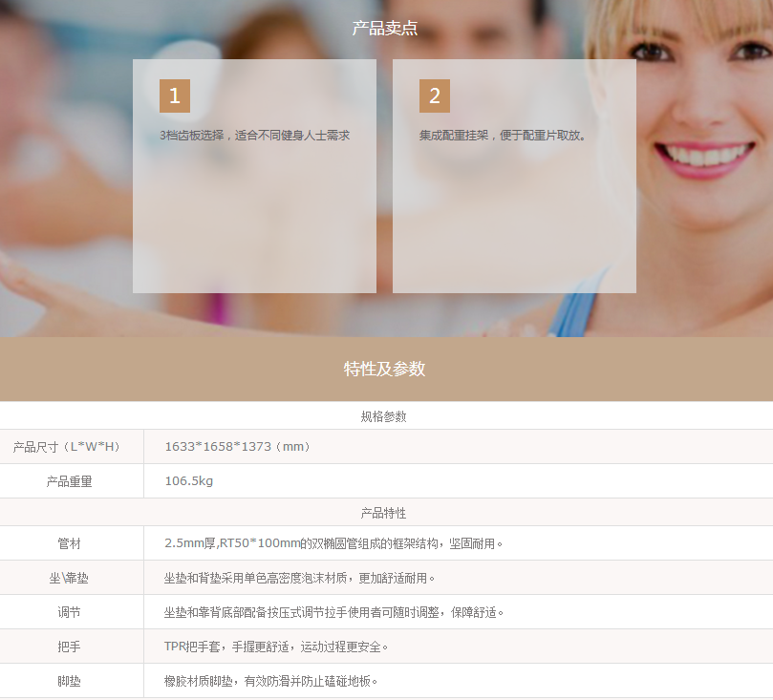Click the 1633*1658*1373 (mm) dimension value
Viewport: 773px width, 700px height.
click(238, 447)
